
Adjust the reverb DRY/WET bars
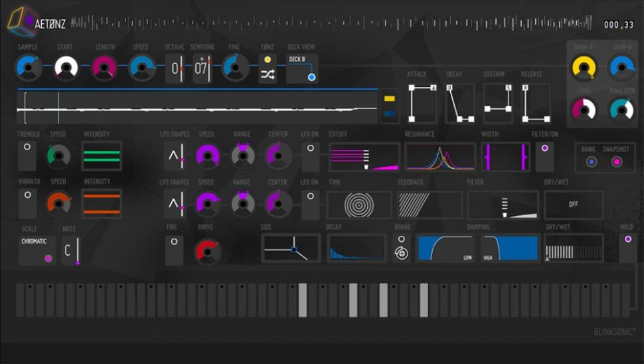point(574,248)
